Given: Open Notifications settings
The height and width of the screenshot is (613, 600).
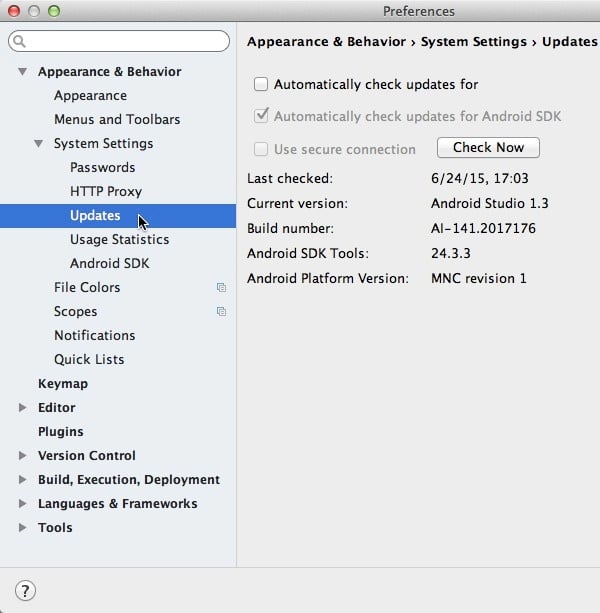Looking at the screenshot, I should tap(95, 335).
